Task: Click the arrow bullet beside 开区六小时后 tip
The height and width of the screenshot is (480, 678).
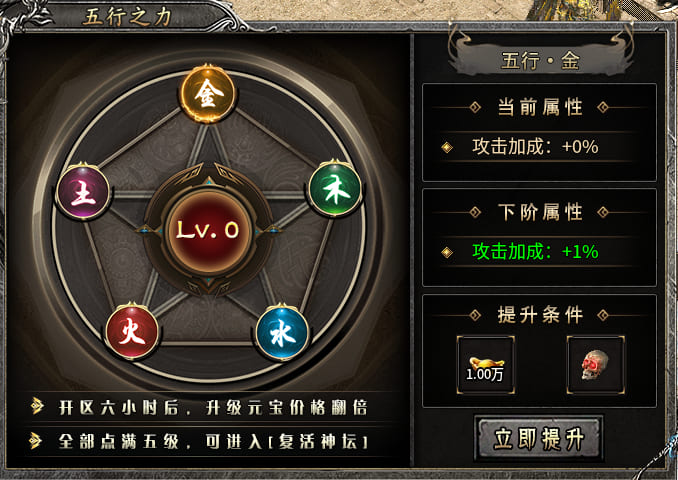Action: coord(36,406)
